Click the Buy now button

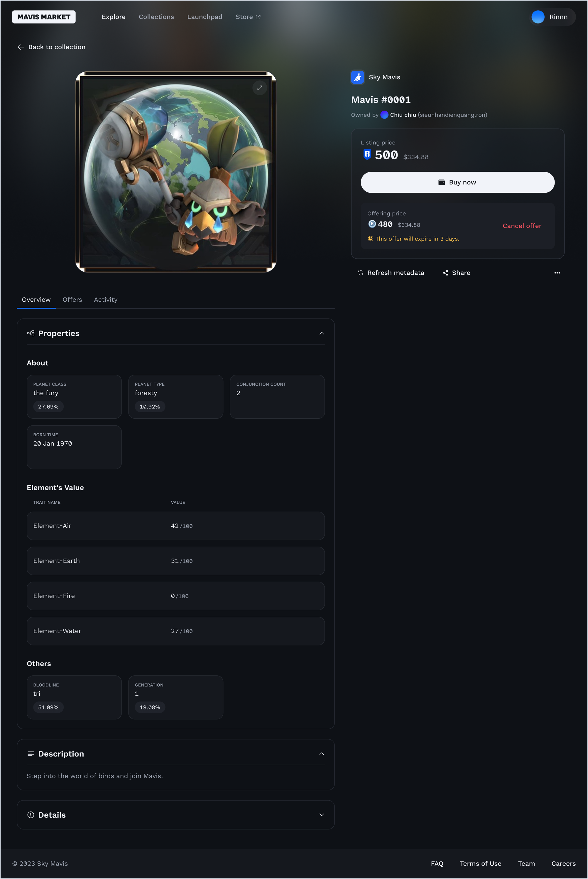click(x=457, y=182)
